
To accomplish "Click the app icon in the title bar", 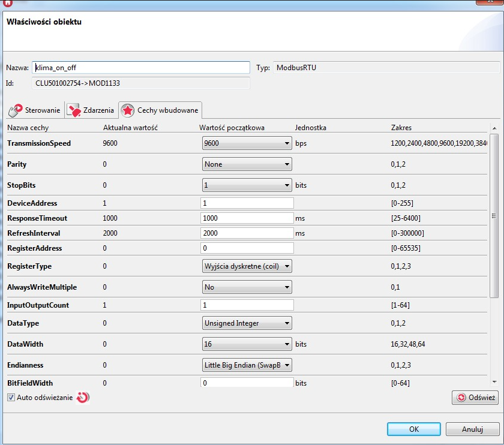I will (x=7, y=2).
